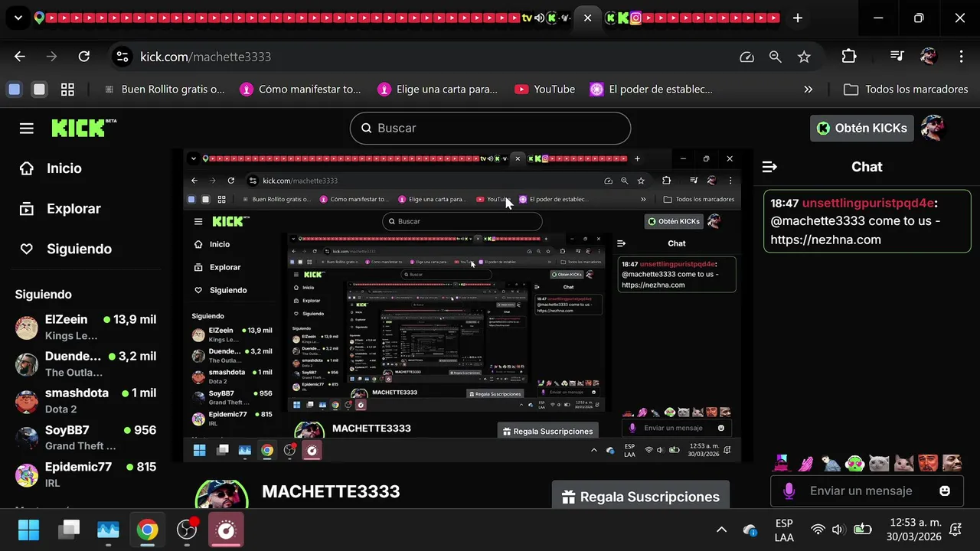Click the 18:47 chat timestamp
The width and height of the screenshot is (980, 551).
coord(785,203)
